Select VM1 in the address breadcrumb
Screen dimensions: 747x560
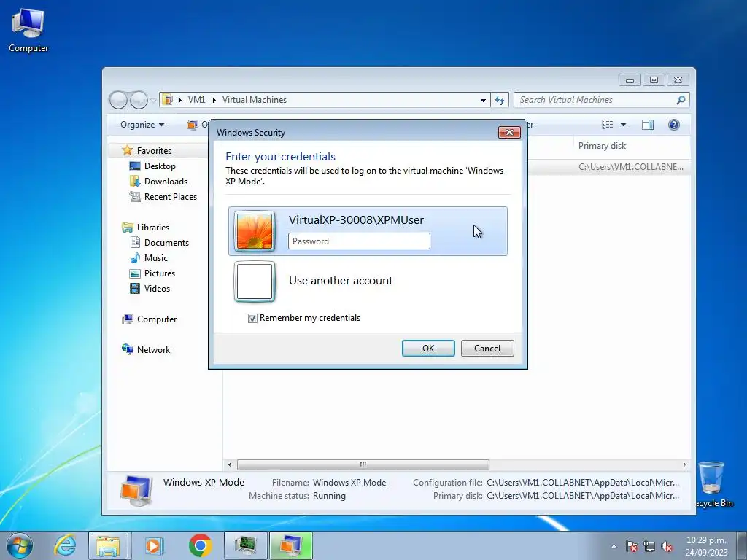pyautogui.click(x=196, y=99)
